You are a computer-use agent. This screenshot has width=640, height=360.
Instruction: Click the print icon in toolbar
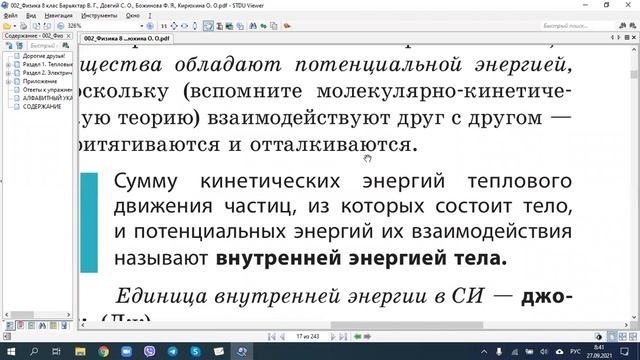pos(24,26)
